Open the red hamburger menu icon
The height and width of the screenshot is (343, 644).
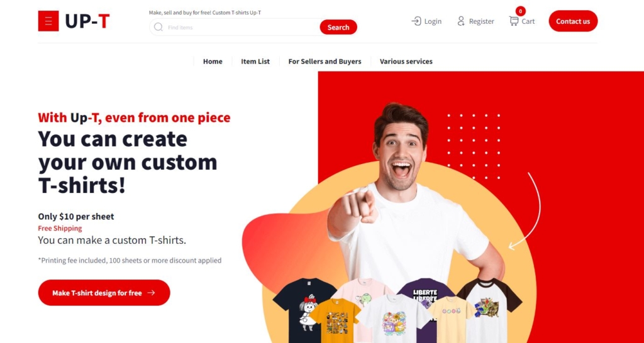48,21
